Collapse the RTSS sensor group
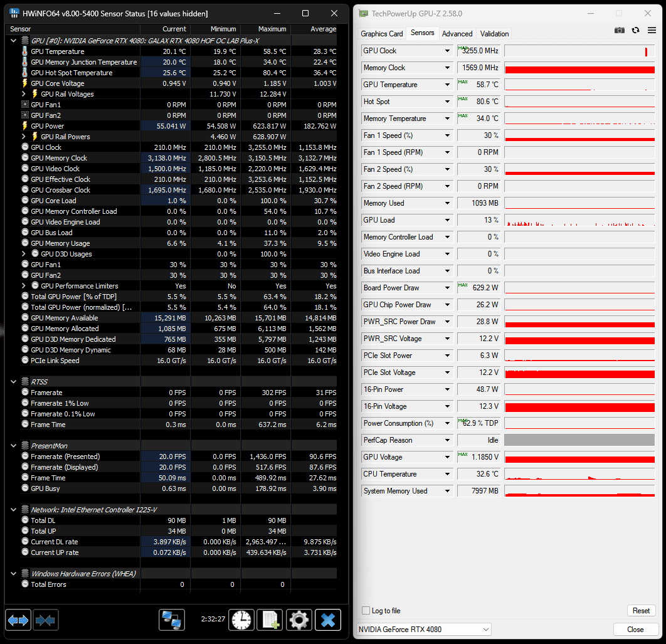This screenshot has width=666, height=644. [x=14, y=382]
